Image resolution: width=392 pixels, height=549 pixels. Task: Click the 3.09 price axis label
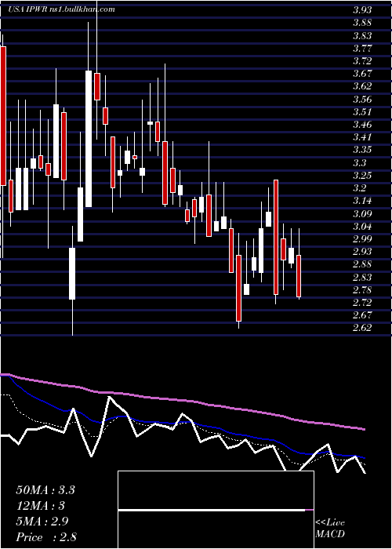362,213
